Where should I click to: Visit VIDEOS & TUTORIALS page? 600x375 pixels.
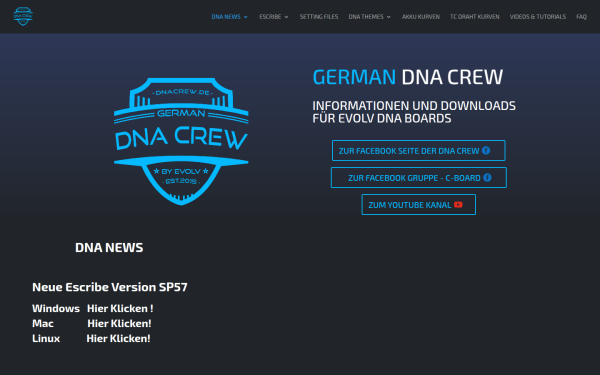[x=538, y=17]
